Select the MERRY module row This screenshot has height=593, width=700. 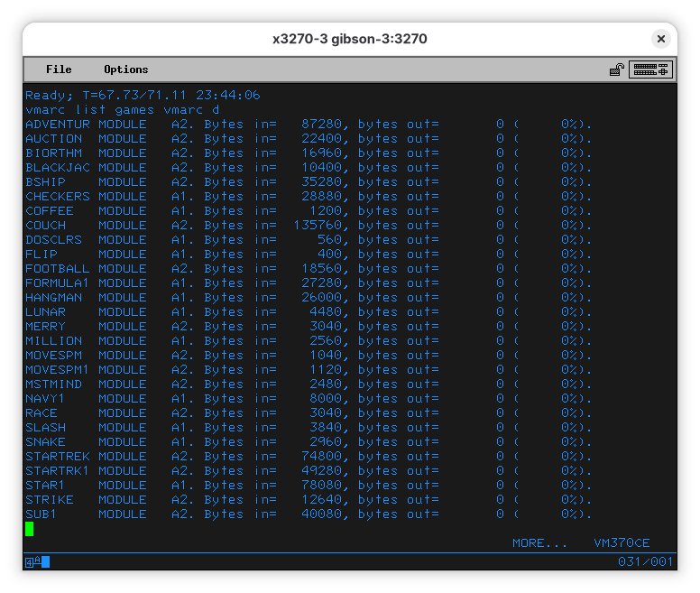[309, 327]
